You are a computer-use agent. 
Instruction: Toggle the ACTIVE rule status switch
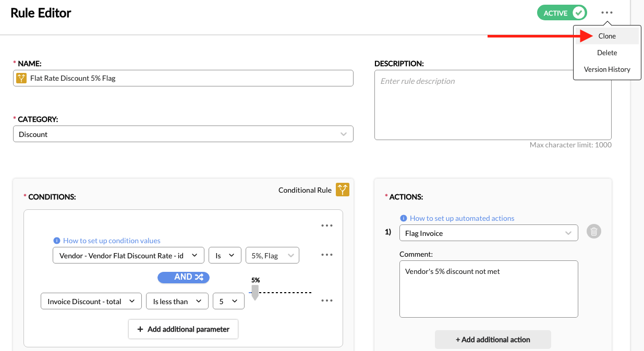[562, 13]
